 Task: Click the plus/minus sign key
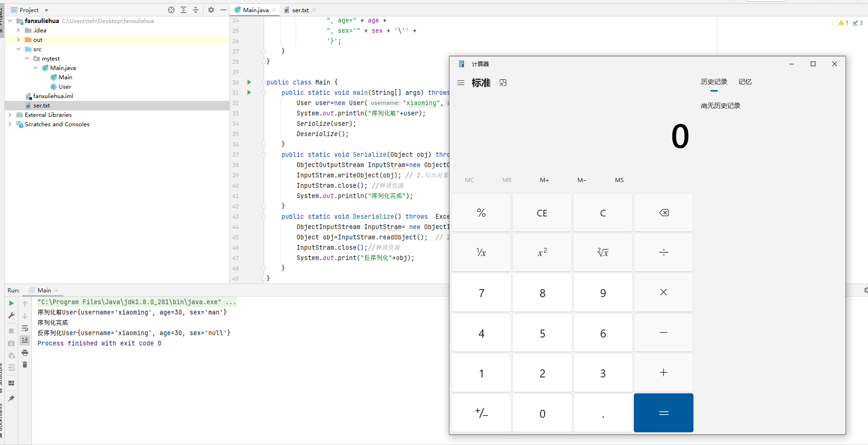[x=481, y=413]
